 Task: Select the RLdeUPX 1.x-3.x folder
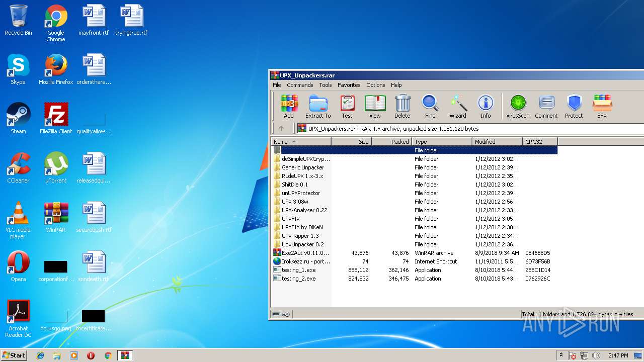415,176
